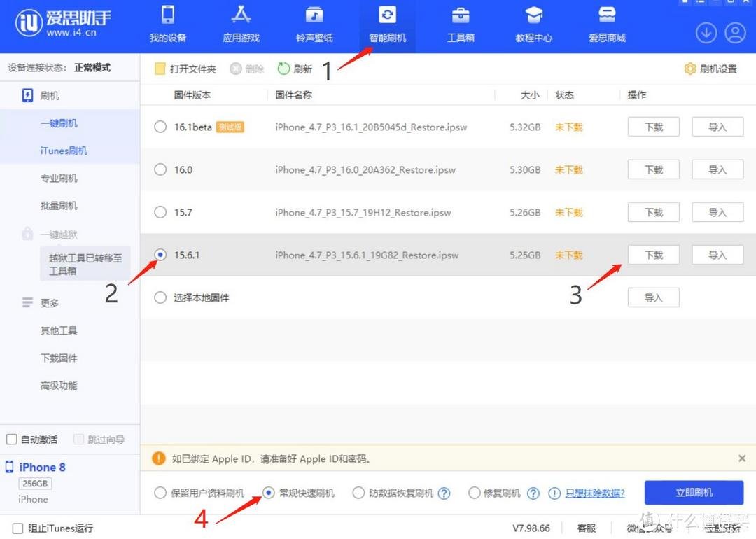Click the download manager arrow icon
The width and height of the screenshot is (756, 539).
[x=706, y=33]
